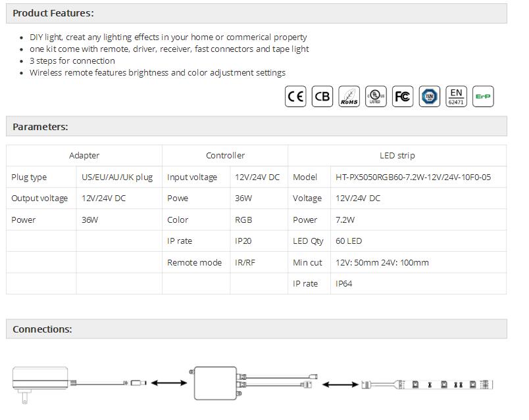Click the EN 62471 standard icon
Image resolution: width=529 pixels, height=420 pixels.
(x=456, y=97)
